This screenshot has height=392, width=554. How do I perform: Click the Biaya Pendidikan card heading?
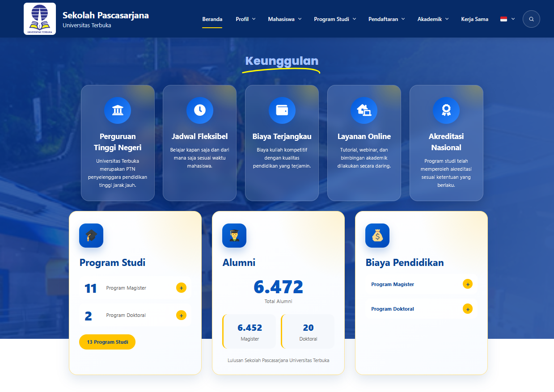click(x=405, y=262)
